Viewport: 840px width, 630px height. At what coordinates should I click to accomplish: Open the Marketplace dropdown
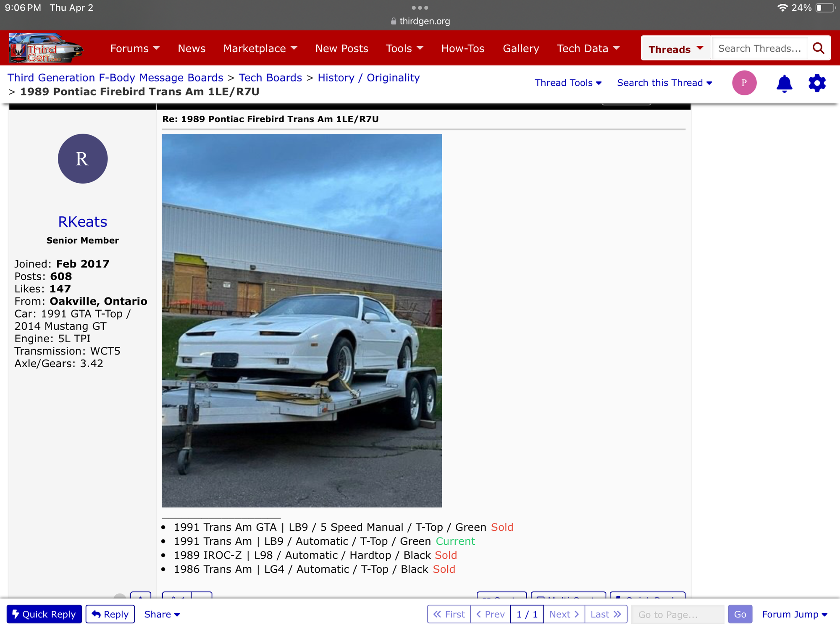(x=260, y=48)
